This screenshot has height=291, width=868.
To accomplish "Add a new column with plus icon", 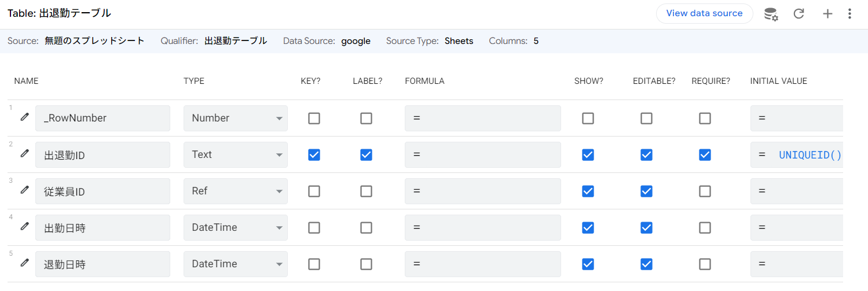I will click(x=827, y=14).
